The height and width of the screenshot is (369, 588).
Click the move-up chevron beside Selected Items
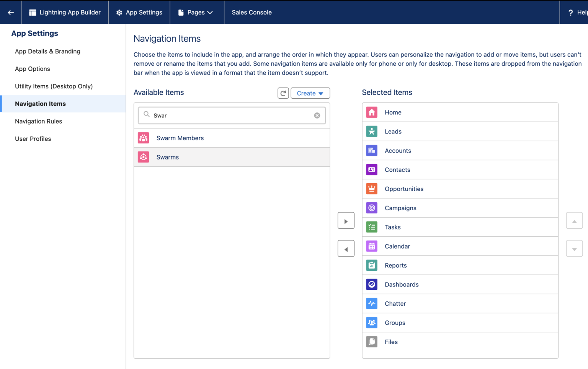[x=574, y=220]
